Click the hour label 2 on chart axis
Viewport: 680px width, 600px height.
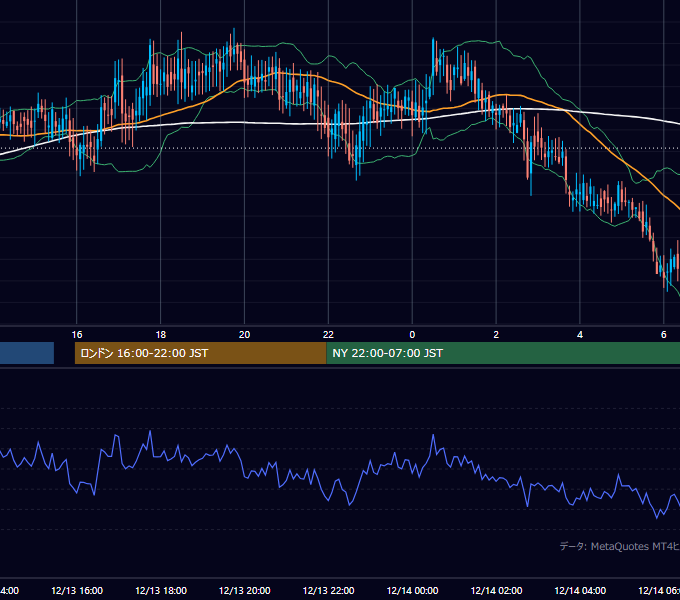[496, 335]
